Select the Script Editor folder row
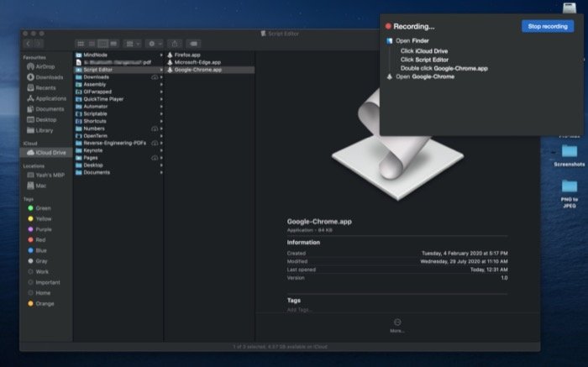Screen dimensions: 588x367 (x=119, y=70)
